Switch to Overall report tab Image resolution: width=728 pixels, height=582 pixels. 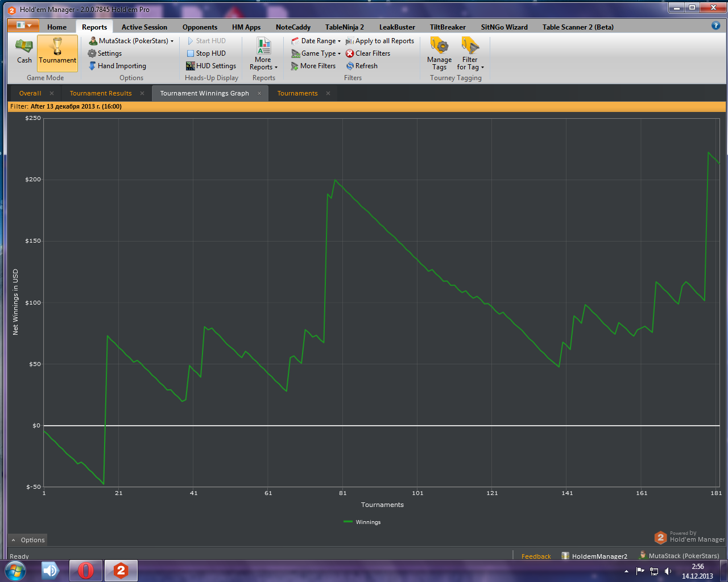coord(30,93)
